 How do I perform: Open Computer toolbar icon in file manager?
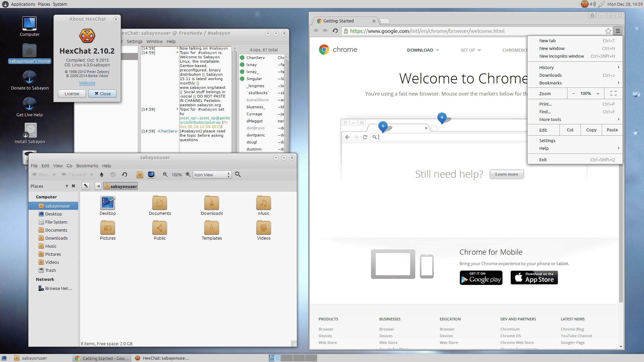pos(151,175)
